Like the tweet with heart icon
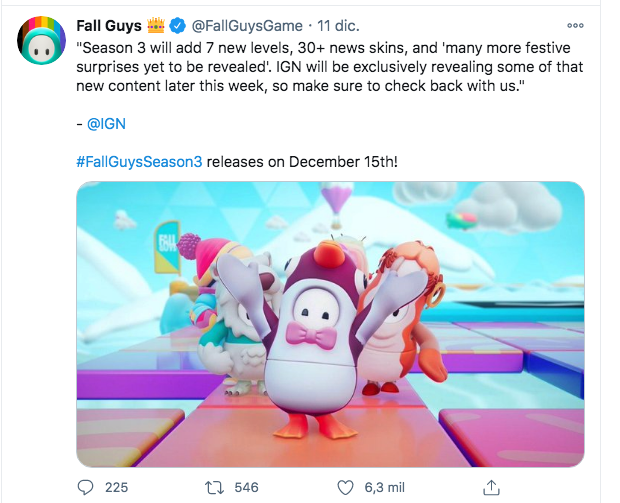This screenshot has height=503, width=620. [x=345, y=488]
